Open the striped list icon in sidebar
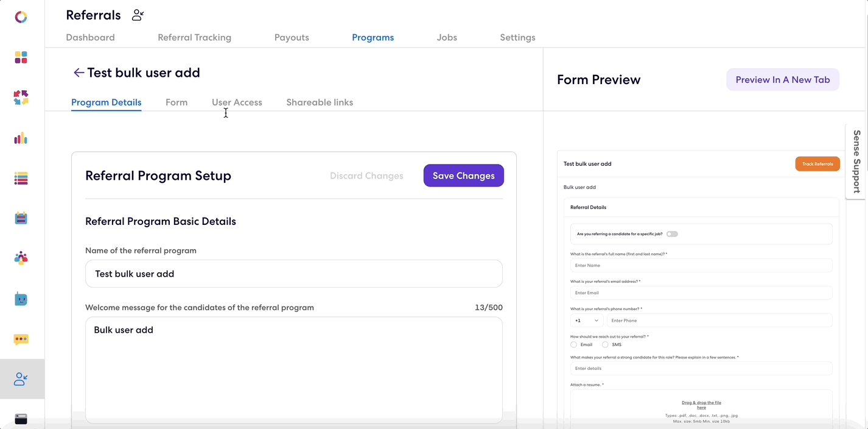Screen dimensions: 868x429 tap(21, 179)
